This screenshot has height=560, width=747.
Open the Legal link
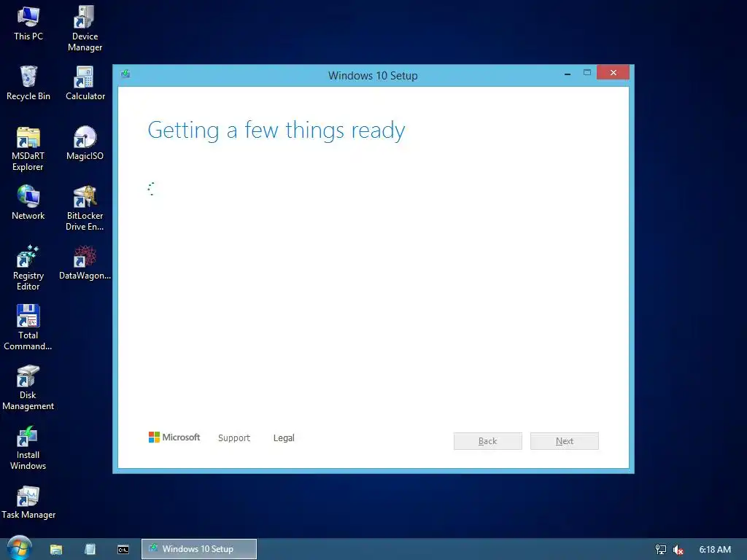(x=284, y=438)
